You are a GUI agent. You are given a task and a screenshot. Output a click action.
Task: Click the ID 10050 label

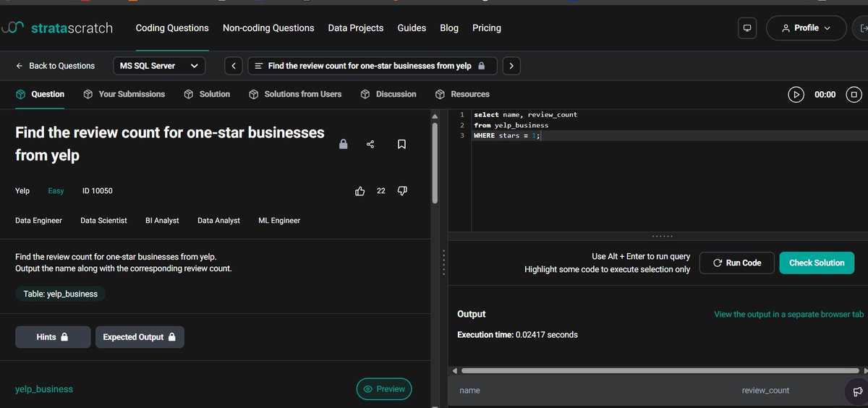click(98, 191)
